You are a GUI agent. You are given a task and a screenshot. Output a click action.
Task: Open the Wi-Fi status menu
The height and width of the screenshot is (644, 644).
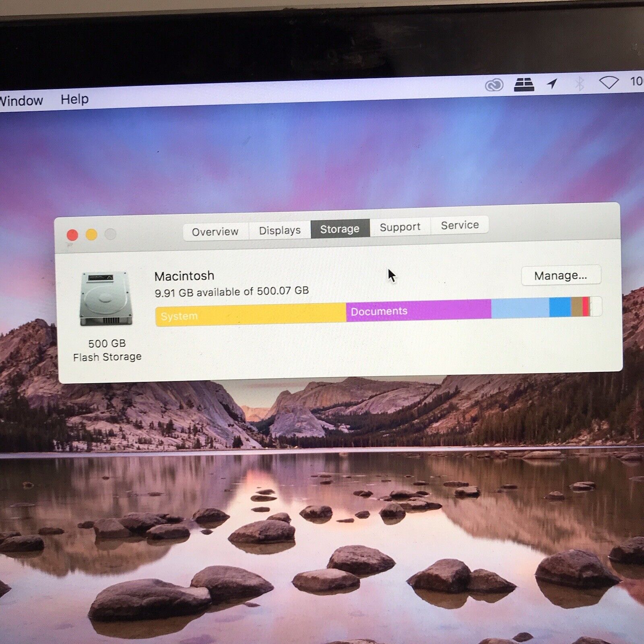tap(609, 83)
